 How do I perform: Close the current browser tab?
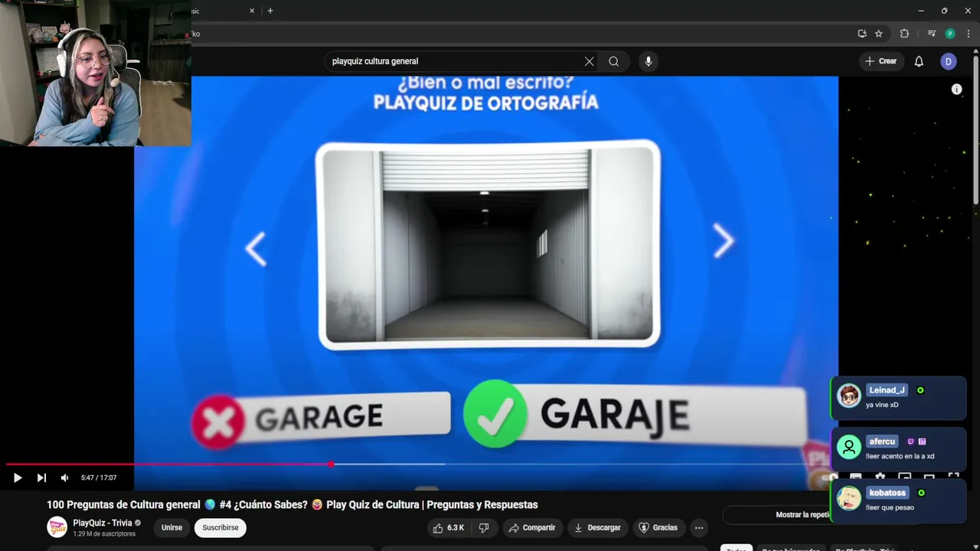tap(252, 11)
